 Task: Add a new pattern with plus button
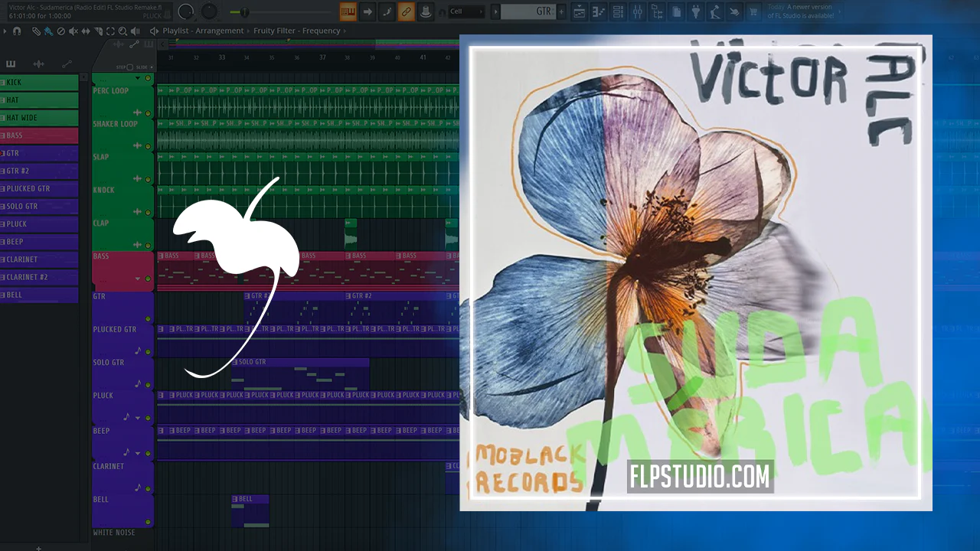[561, 11]
